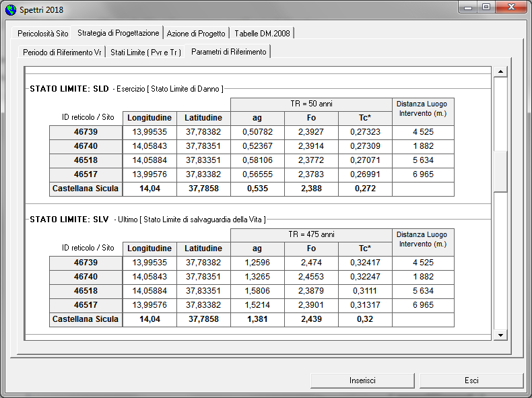Click the SLV site ag value 1,381
532x398 pixels.
pos(257,319)
